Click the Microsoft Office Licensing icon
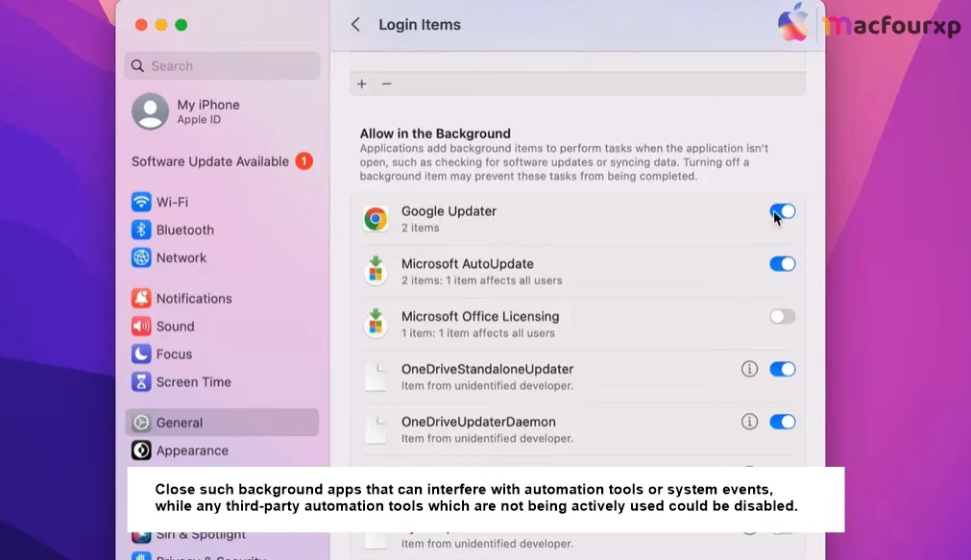This screenshot has width=971, height=560. point(376,324)
